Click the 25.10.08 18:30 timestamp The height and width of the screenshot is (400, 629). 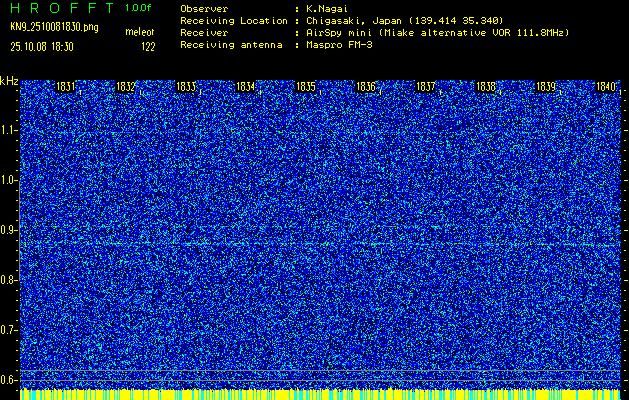click(x=47, y=46)
